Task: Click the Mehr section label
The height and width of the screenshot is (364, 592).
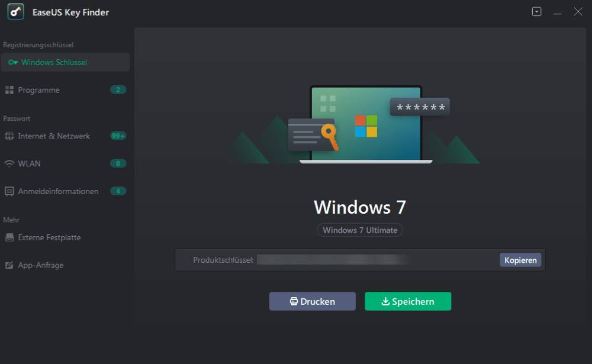Action: pos(11,220)
